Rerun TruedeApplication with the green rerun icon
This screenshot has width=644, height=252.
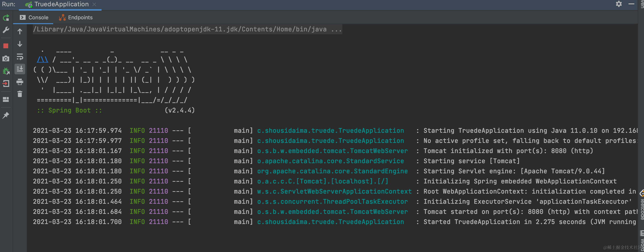click(6, 18)
